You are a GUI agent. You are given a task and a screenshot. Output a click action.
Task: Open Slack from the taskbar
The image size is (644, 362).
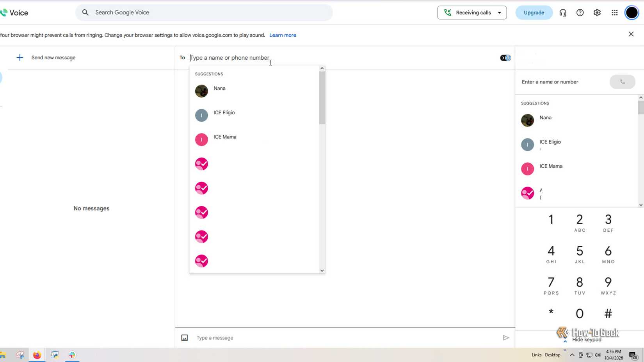coord(72,355)
